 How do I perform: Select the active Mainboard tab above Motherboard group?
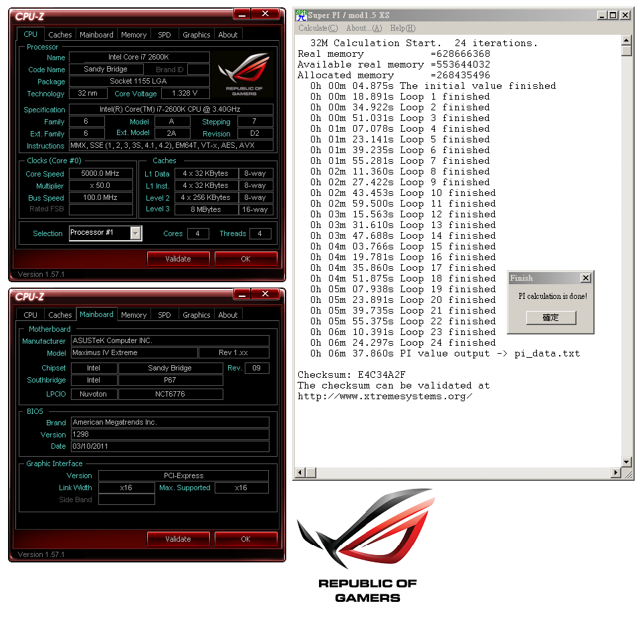click(x=96, y=314)
